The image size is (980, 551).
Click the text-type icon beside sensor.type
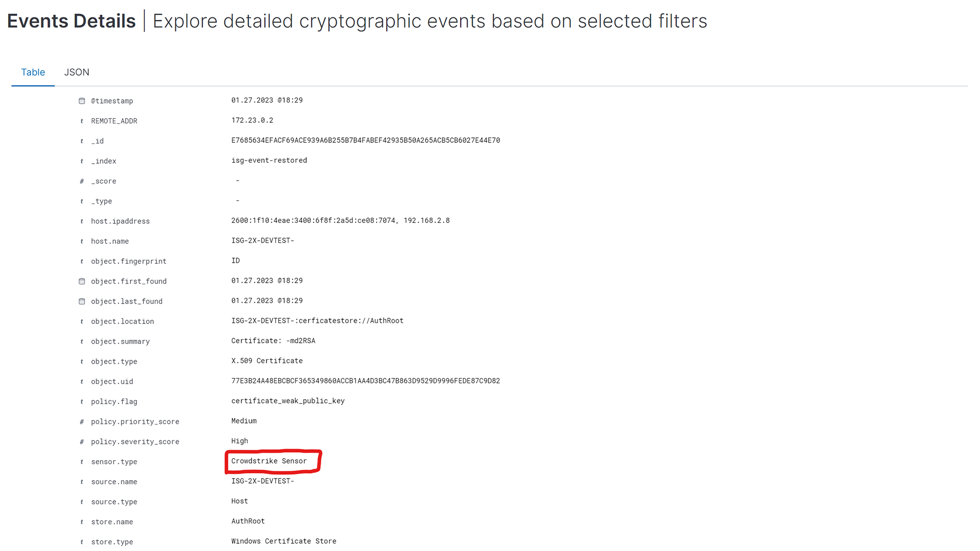click(x=82, y=462)
